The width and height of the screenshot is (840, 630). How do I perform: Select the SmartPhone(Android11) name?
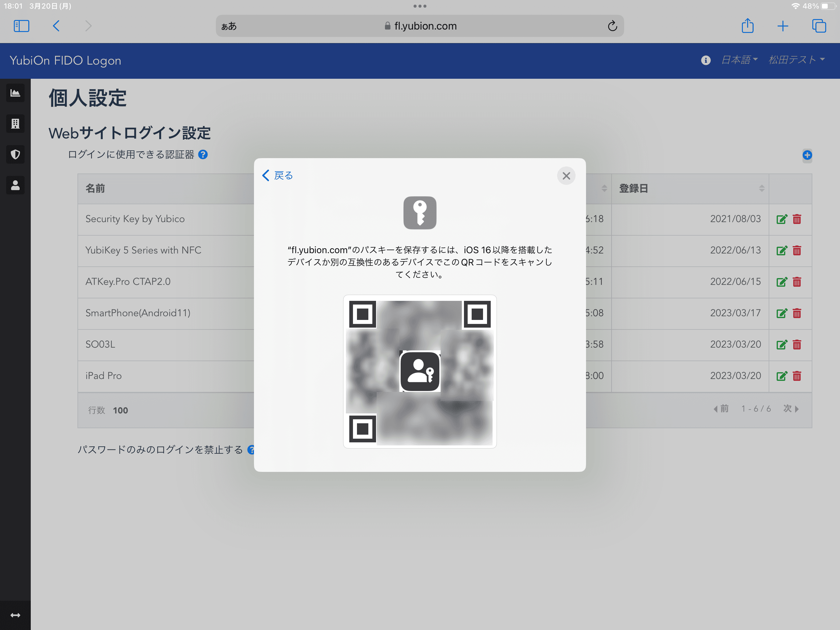[138, 313]
